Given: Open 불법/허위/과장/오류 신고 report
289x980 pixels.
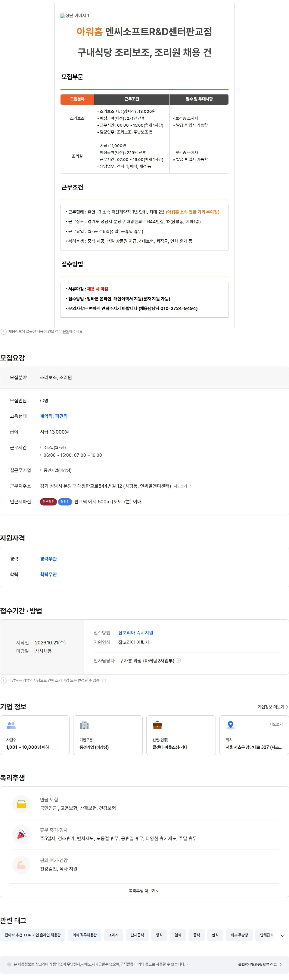Looking at the screenshot, I should coord(260,964).
